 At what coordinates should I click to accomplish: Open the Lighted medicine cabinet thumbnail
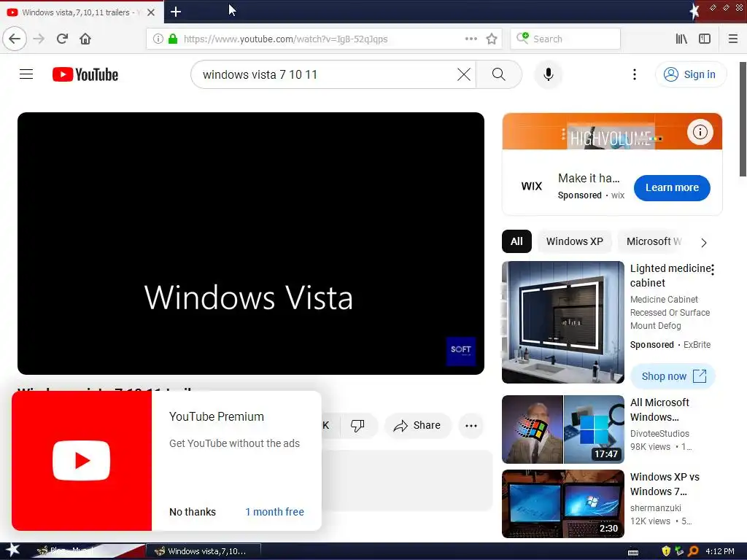pos(562,322)
